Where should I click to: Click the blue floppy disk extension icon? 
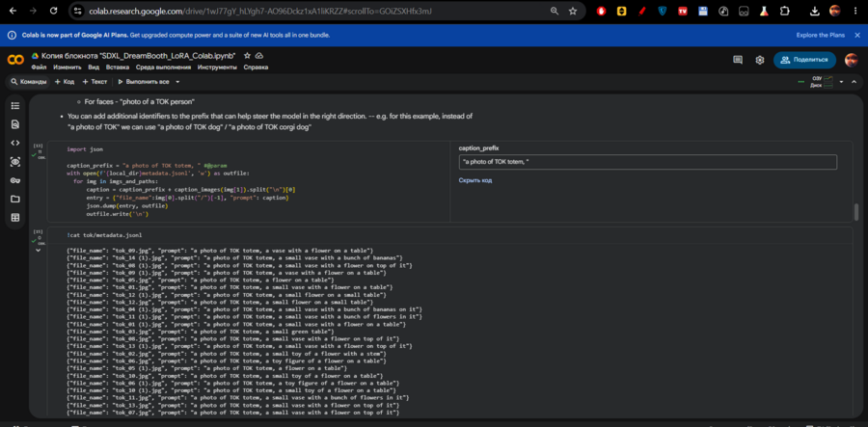click(x=703, y=11)
